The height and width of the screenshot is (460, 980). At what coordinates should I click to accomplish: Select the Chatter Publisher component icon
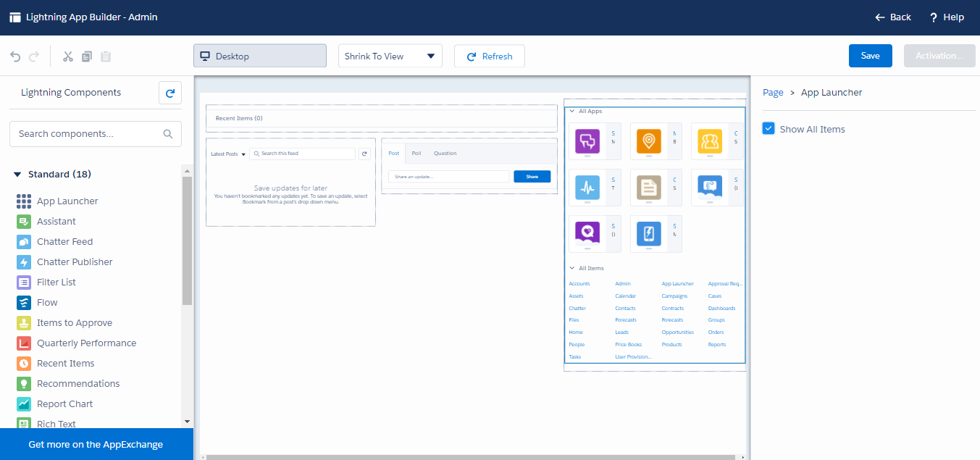click(24, 262)
